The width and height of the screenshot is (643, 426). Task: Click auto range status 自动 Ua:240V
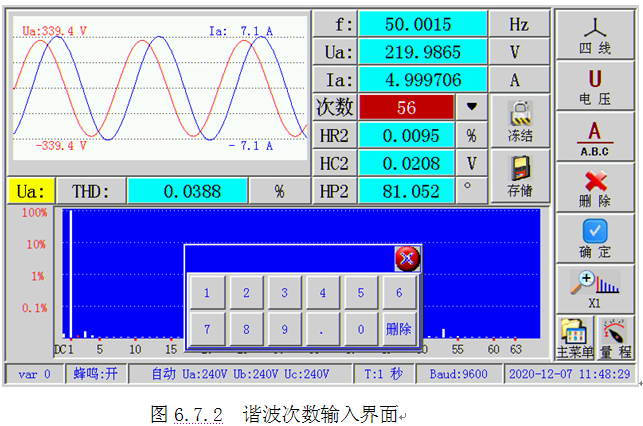[x=240, y=374]
